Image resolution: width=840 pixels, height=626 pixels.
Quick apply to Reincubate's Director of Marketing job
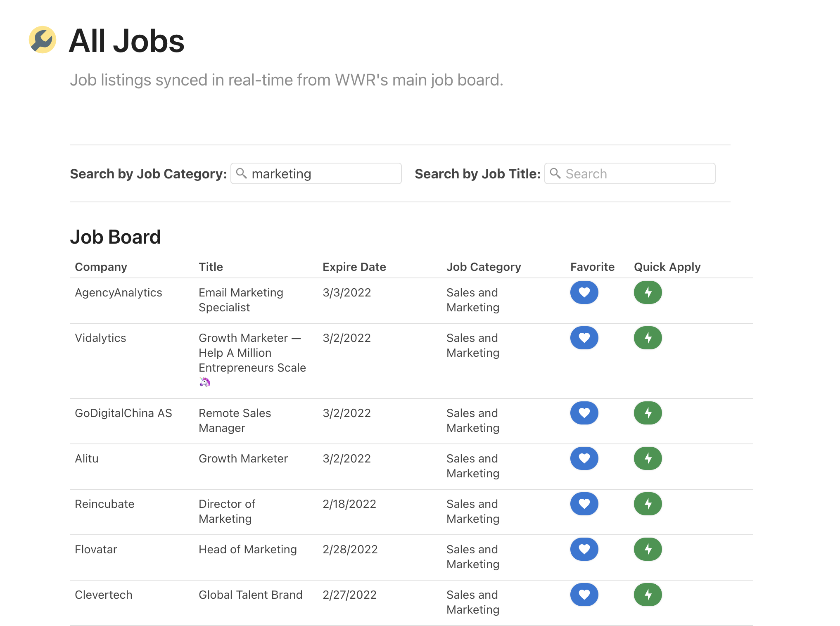click(647, 504)
